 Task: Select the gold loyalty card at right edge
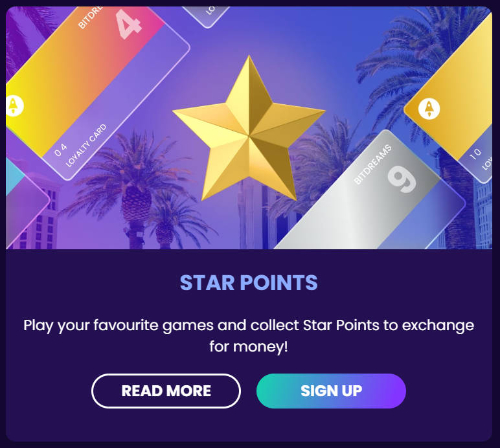450,97
